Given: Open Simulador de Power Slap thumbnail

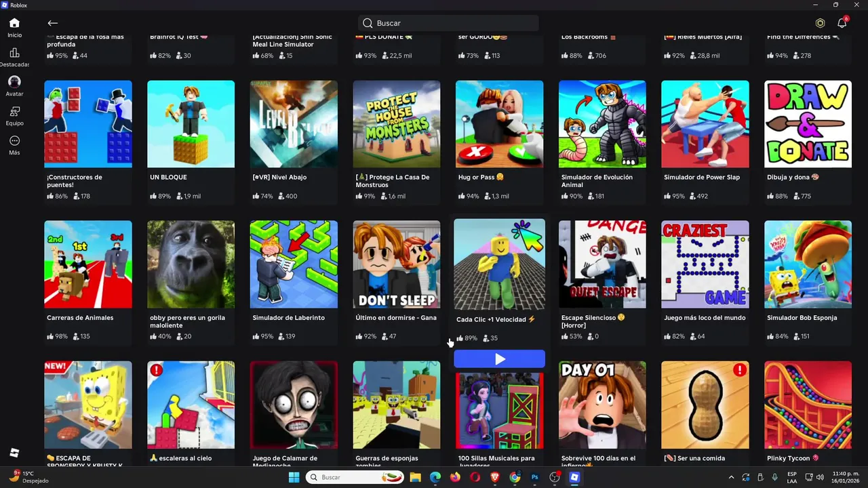Looking at the screenshot, I should 705,124.
